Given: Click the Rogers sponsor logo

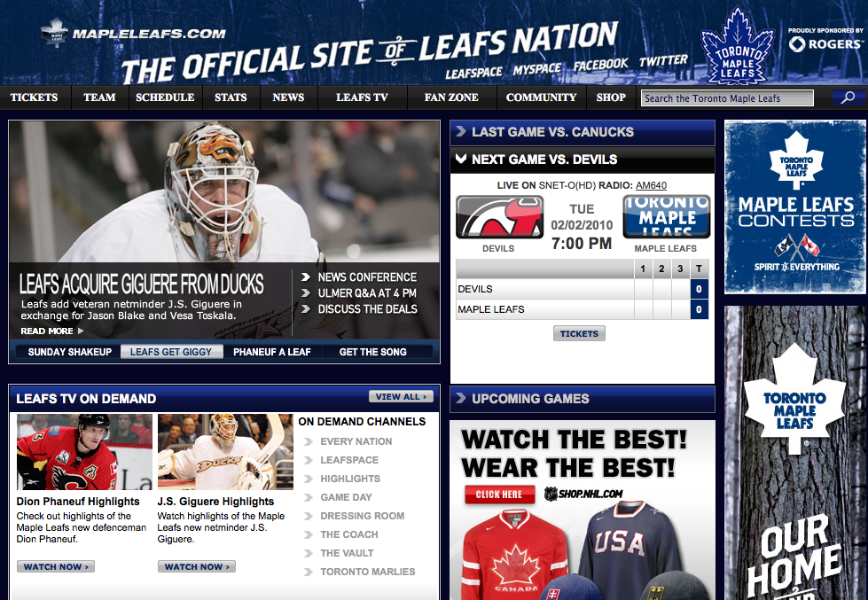Looking at the screenshot, I should 825,43.
